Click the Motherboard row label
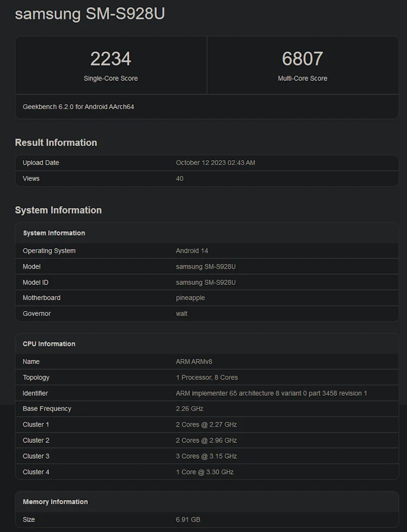 [x=41, y=298]
